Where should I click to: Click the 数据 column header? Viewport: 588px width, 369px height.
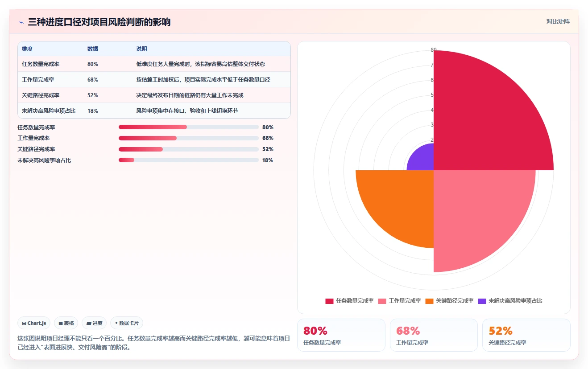click(x=93, y=49)
